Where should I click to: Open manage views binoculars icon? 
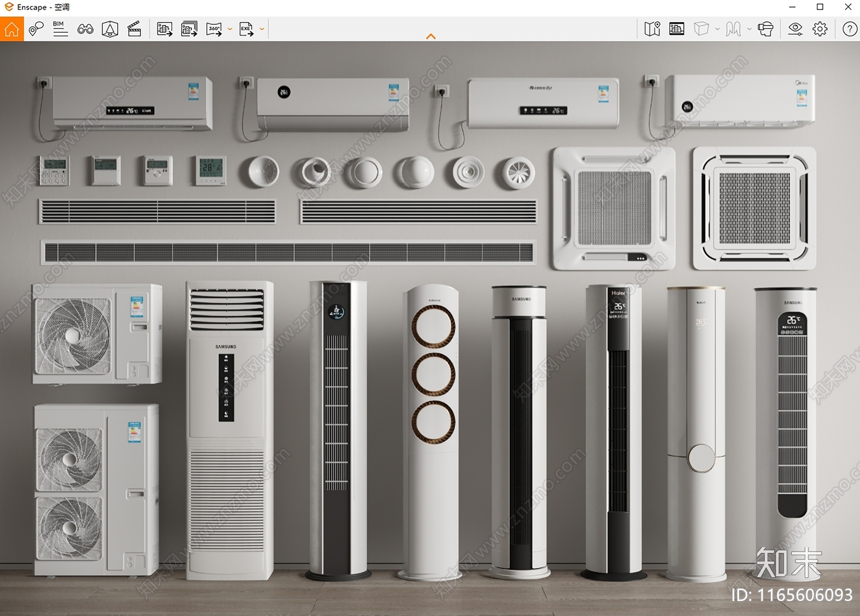tap(85, 29)
